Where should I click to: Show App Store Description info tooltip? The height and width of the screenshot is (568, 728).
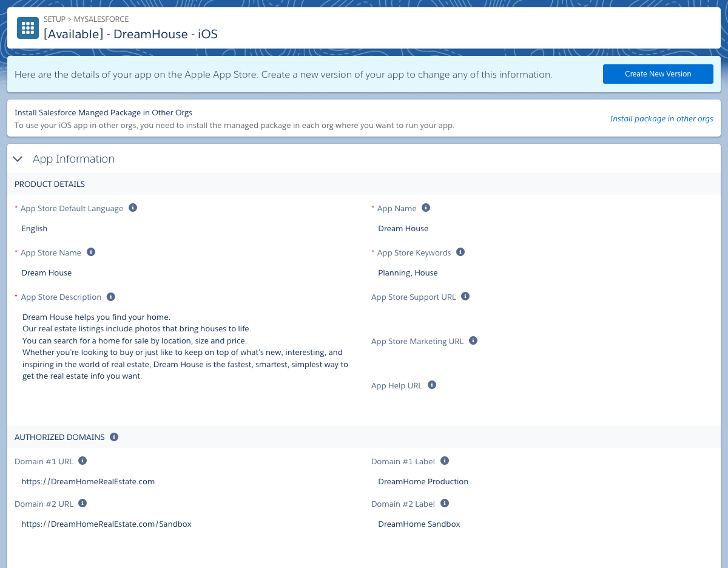pyautogui.click(x=111, y=297)
